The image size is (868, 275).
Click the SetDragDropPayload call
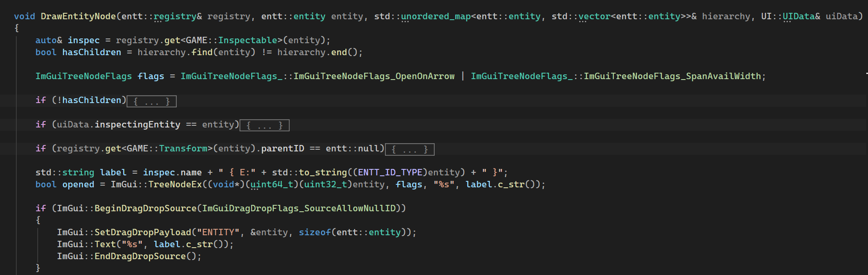[143, 232]
